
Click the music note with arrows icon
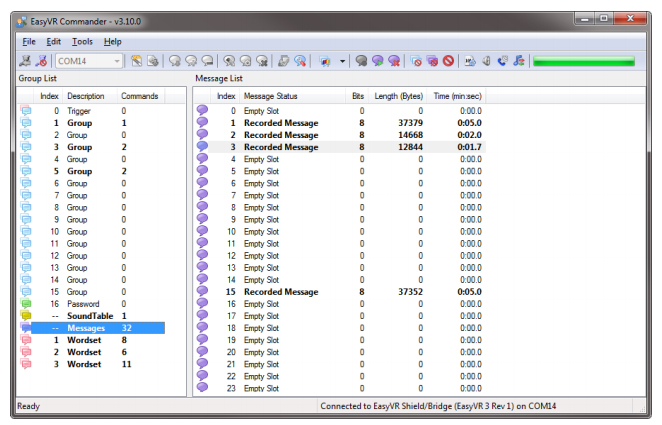[519, 61]
